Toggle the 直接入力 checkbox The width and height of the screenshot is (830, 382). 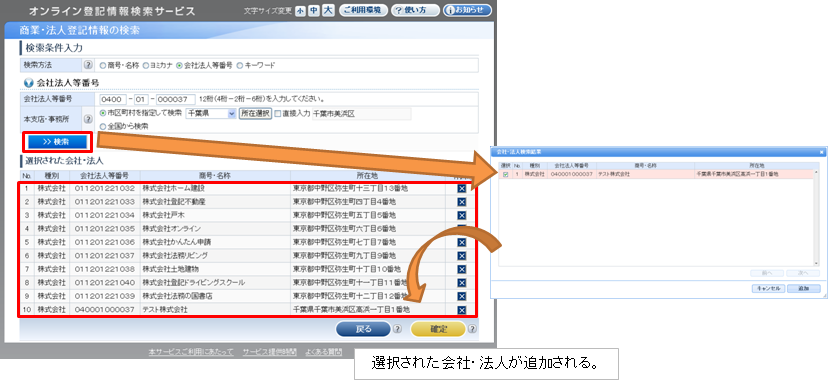tap(278, 113)
